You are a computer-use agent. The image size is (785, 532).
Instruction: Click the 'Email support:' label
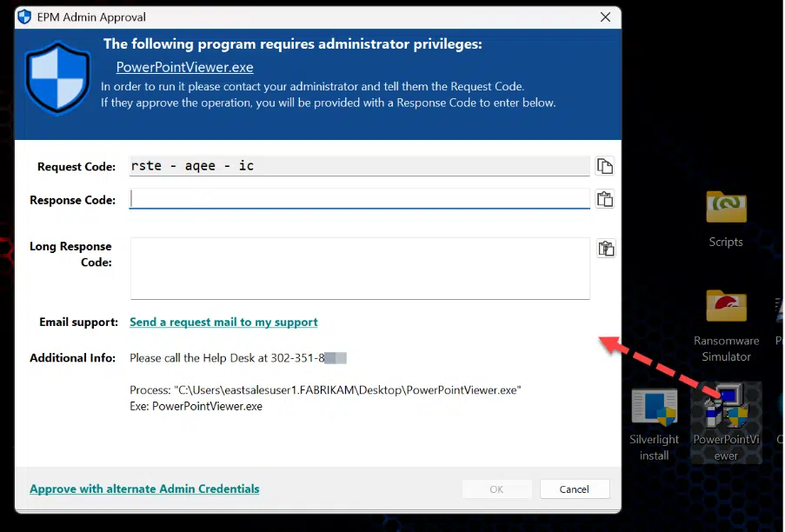coord(78,322)
